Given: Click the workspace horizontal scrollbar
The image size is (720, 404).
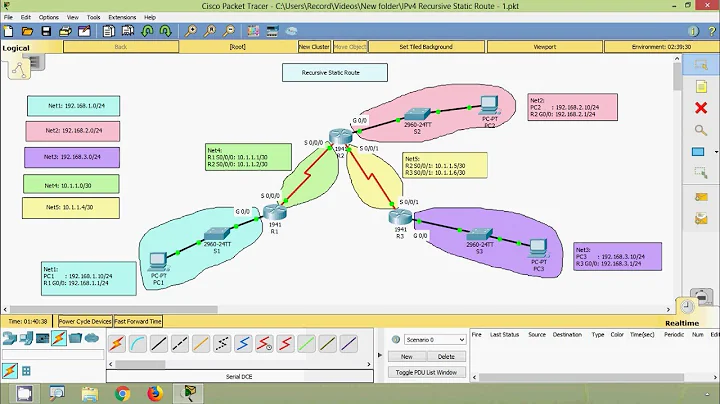Looking at the screenshot, I should 114,310.
